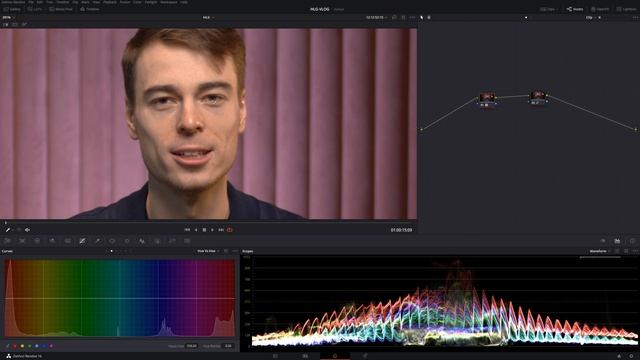This screenshot has width=640, height=360.
Task: Open the viewer zoom percentage dropdown
Action: click(9, 18)
